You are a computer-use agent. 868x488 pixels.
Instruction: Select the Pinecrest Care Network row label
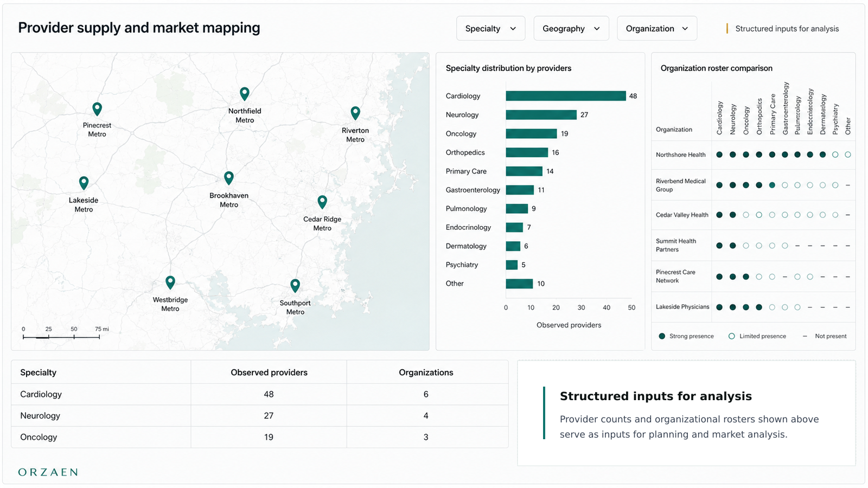click(x=675, y=276)
